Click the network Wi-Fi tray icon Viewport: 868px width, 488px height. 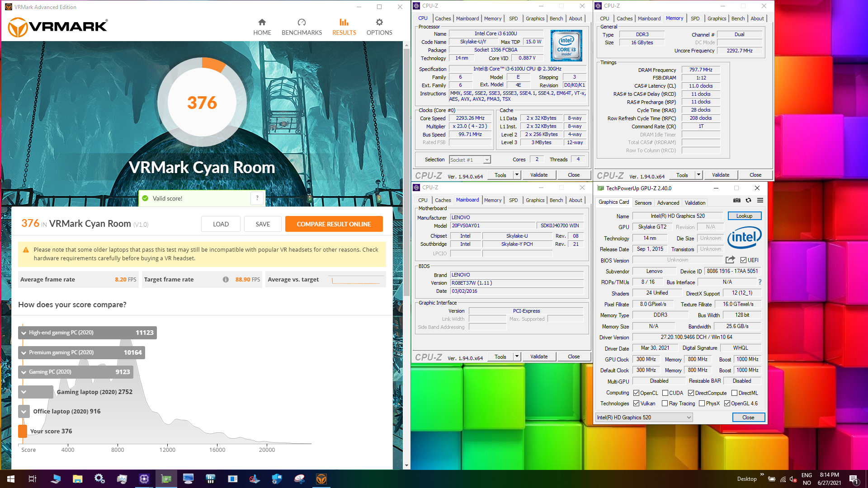(783, 479)
